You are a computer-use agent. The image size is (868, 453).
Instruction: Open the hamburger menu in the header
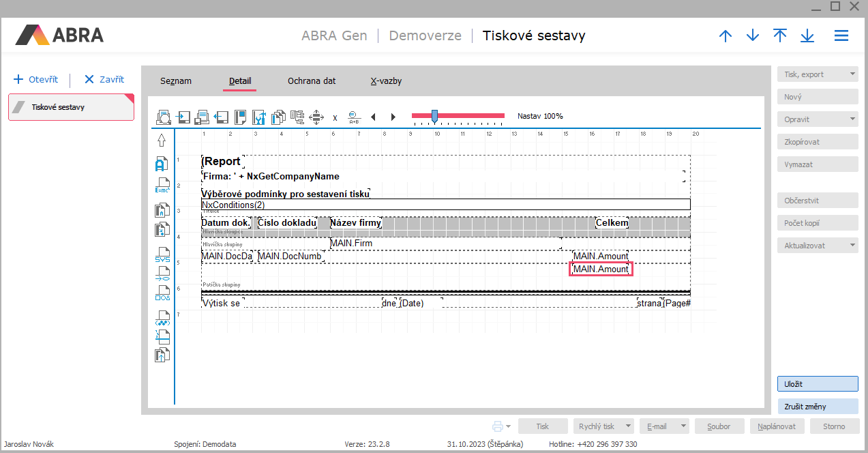[x=841, y=35]
